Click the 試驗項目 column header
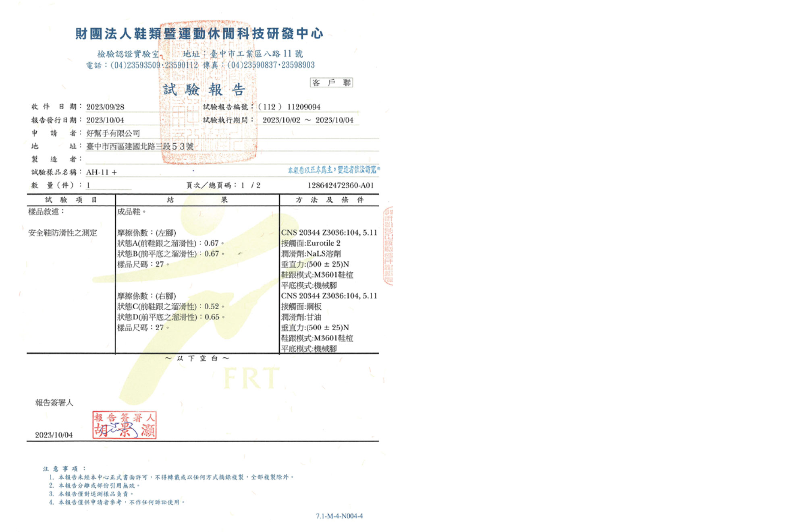This screenshot has height=532, width=806. tap(71, 200)
